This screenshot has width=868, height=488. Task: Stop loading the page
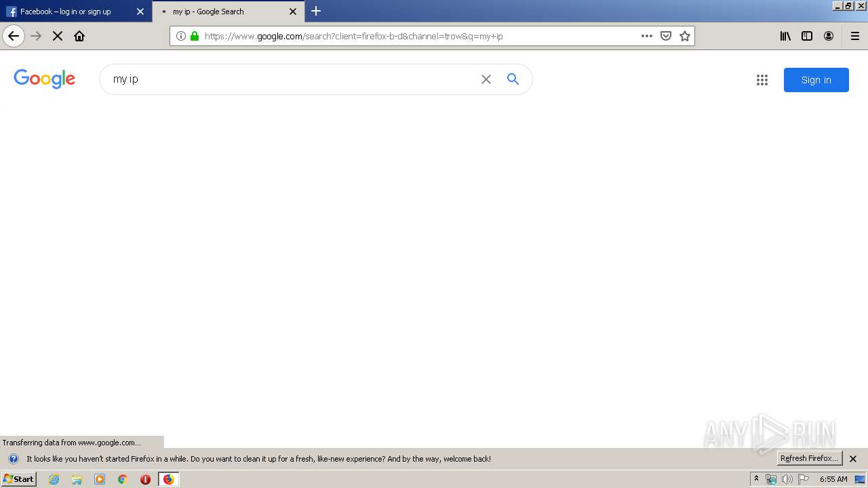[x=58, y=36]
